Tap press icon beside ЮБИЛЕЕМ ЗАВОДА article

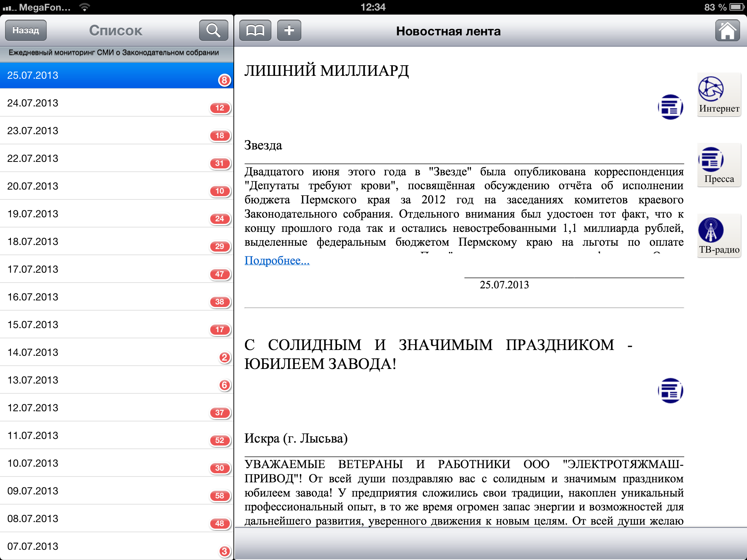(670, 390)
